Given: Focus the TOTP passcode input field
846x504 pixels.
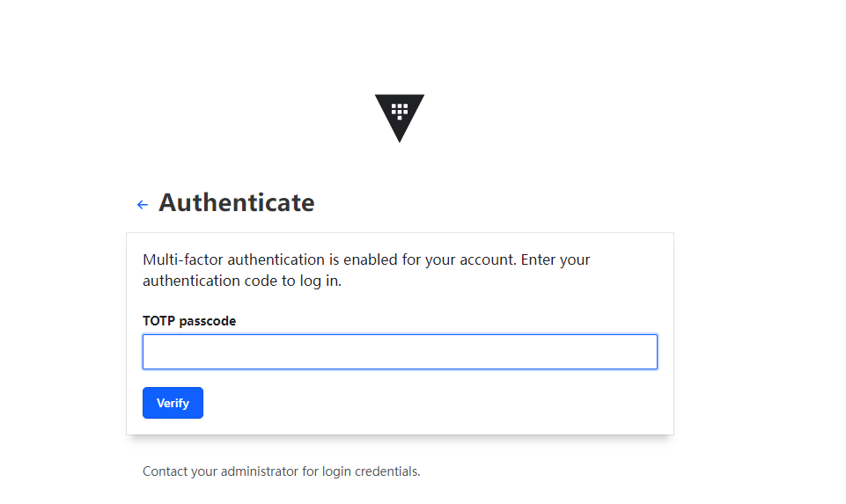Looking at the screenshot, I should click(x=400, y=352).
